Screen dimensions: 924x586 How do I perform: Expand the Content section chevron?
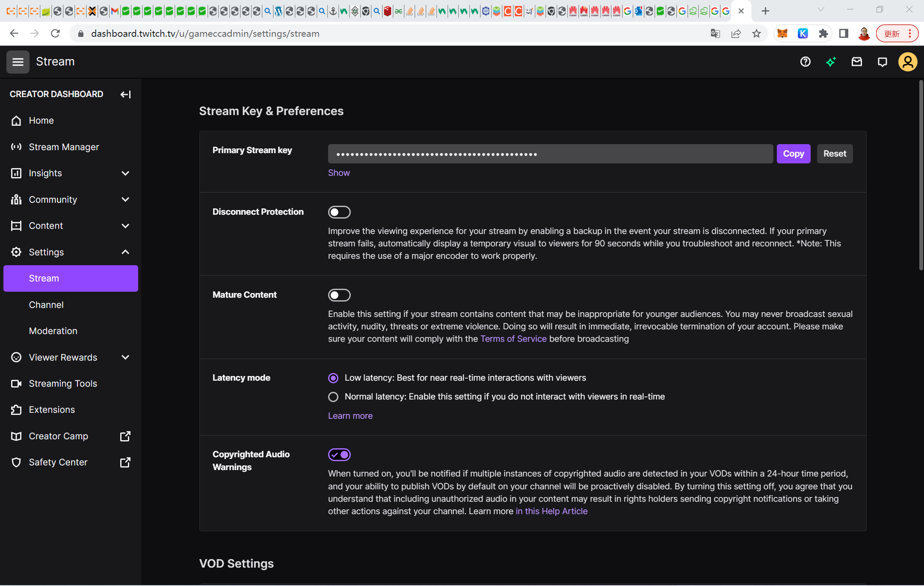coord(125,226)
